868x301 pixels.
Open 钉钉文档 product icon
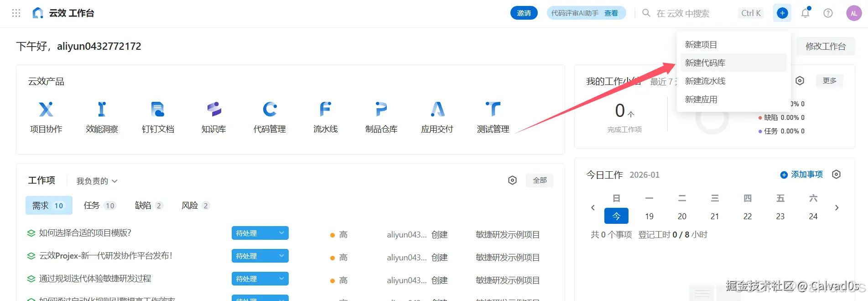coord(158,109)
